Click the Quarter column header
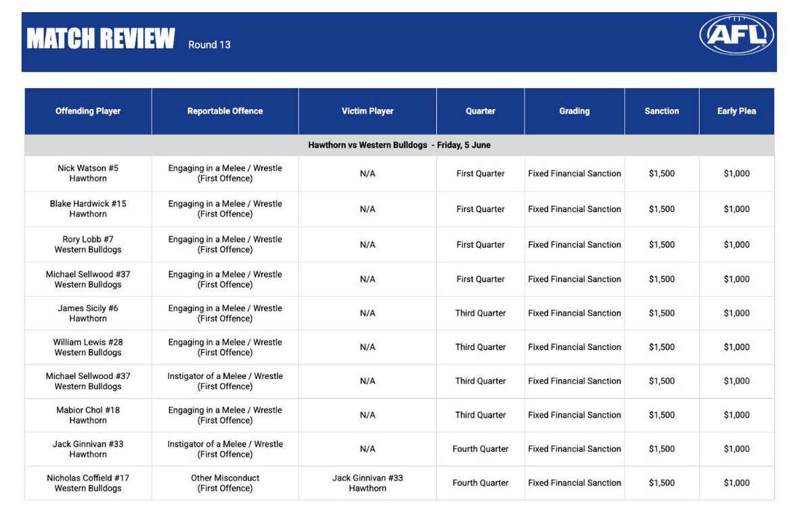Viewport: 812px width, 513px height. coord(480,111)
